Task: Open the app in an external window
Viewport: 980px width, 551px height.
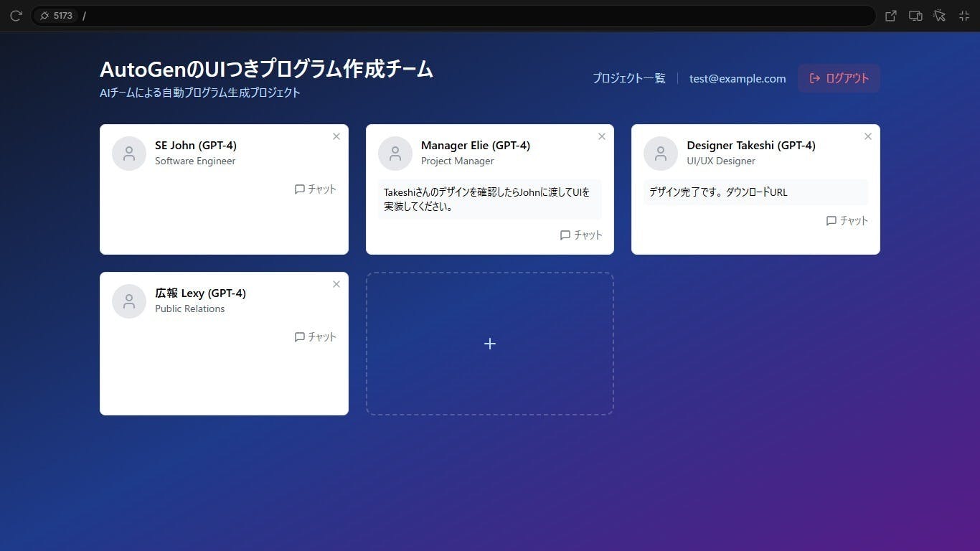Action: coord(890,15)
